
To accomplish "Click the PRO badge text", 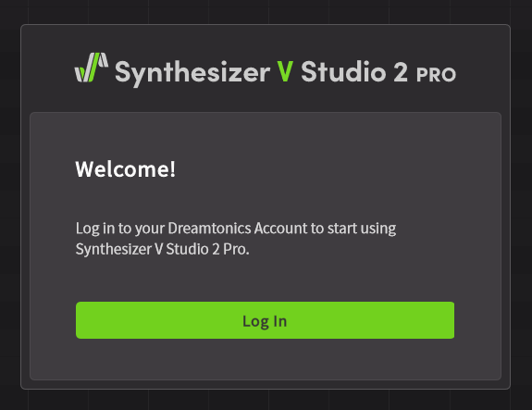I will 436,75.
